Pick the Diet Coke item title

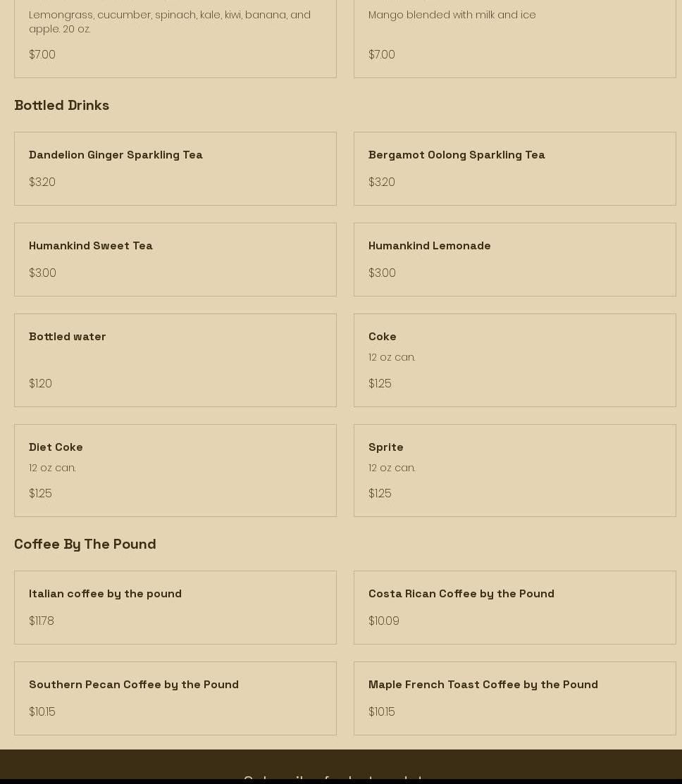56,447
